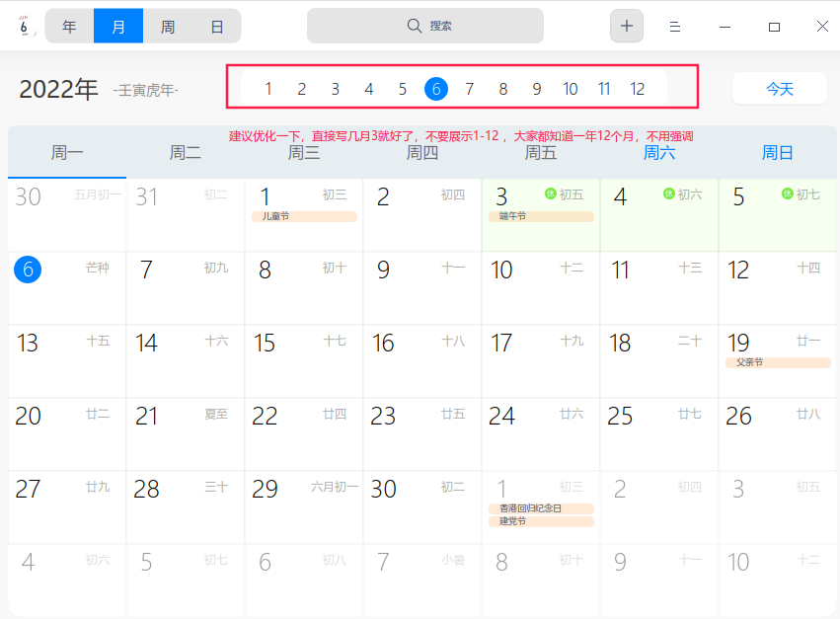The width and height of the screenshot is (840, 619).
Task: Maximize the calendar window
Action: tap(774, 27)
